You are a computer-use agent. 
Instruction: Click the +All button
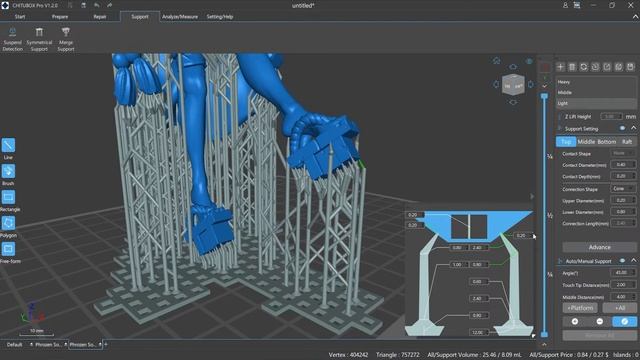[x=620, y=308]
